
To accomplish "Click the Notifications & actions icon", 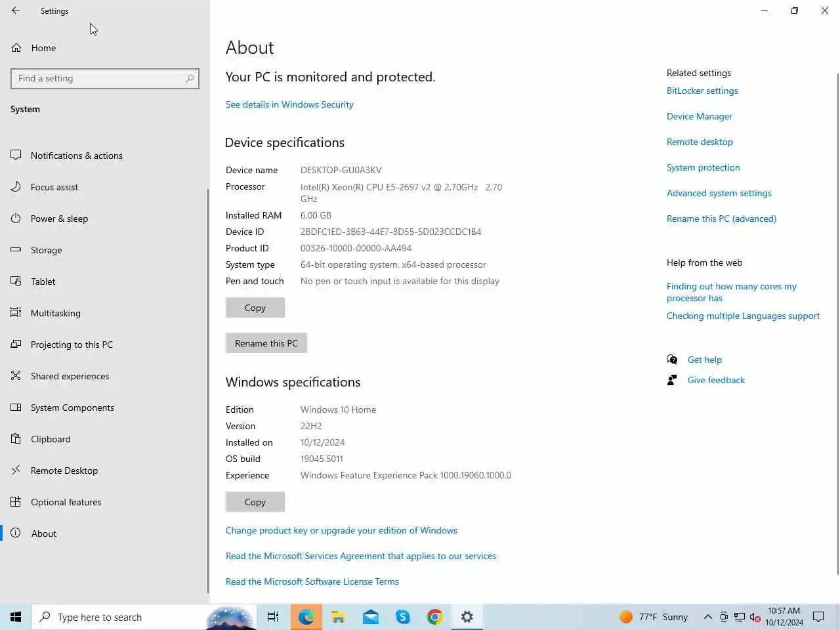I will [16, 156].
